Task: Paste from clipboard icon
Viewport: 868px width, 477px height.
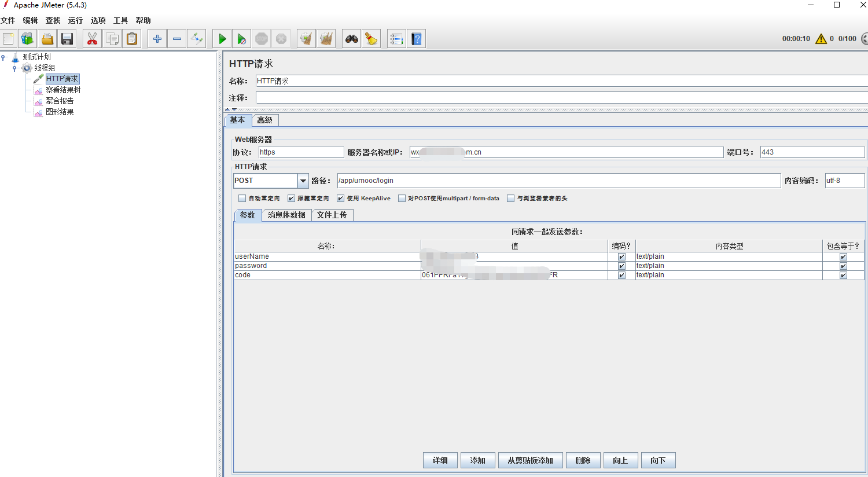Action: tap(132, 39)
